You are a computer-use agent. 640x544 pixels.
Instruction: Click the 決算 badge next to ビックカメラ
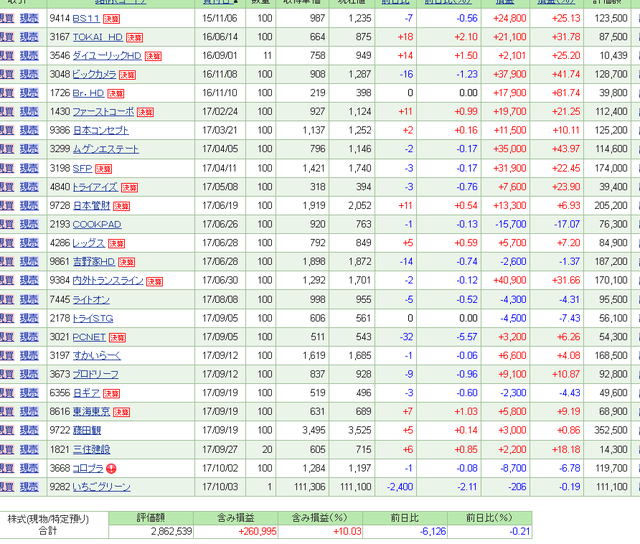[x=127, y=75]
